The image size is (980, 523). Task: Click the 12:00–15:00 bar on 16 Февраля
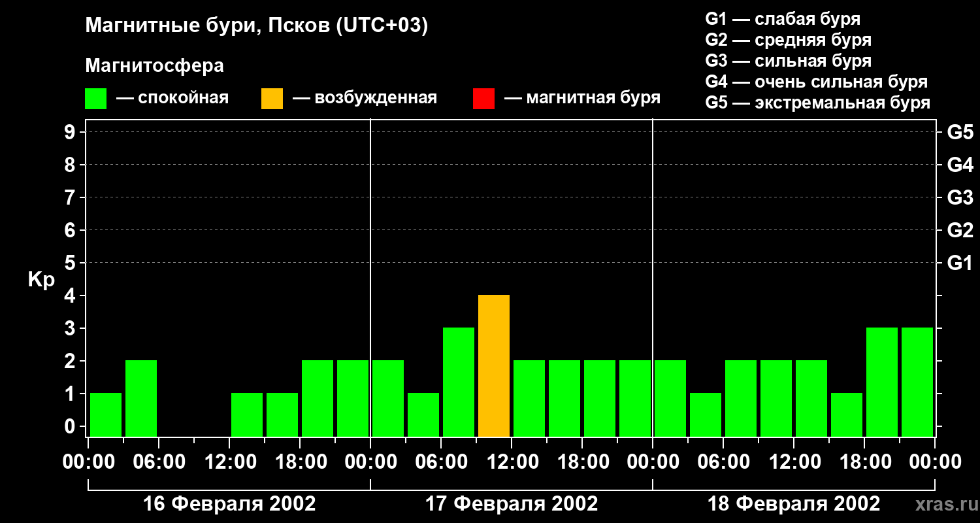[247, 414]
